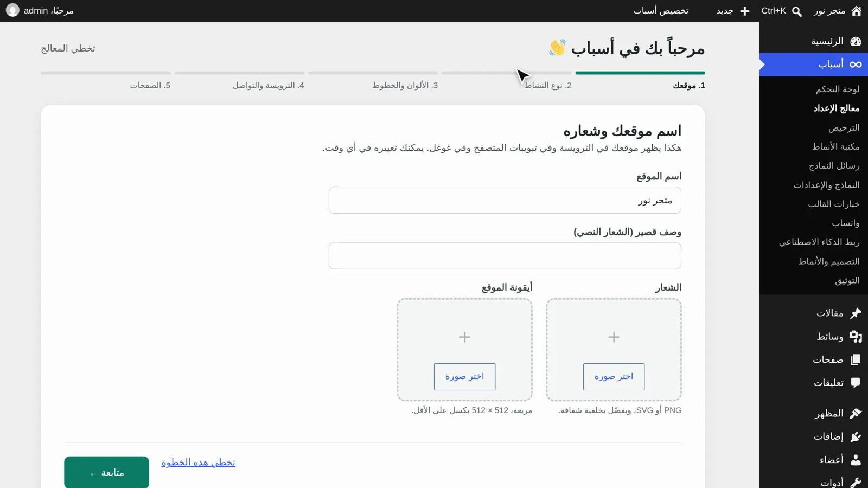The image size is (868, 488).
Task: Click the home icon beside متجر نور
Action: (x=856, y=11)
